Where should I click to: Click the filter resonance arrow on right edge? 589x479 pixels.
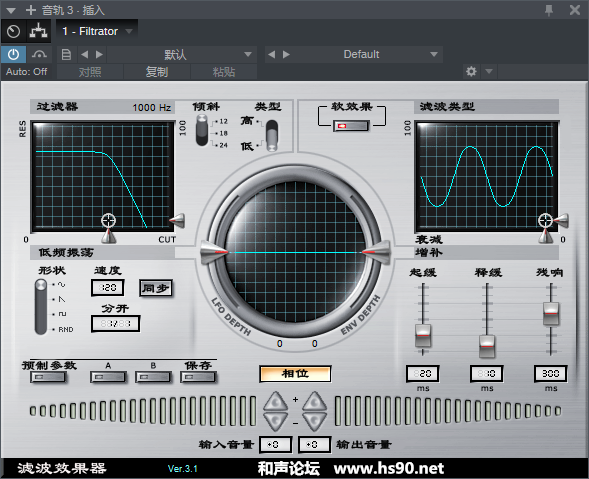coord(177,221)
